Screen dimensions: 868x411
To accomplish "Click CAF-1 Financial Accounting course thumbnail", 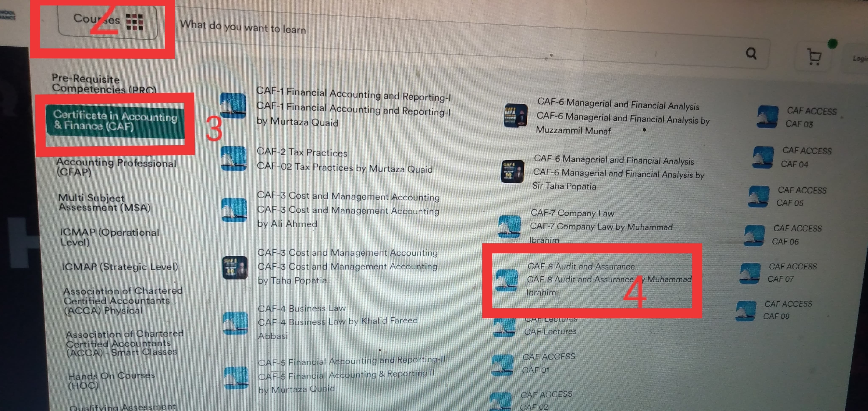I will tap(233, 105).
